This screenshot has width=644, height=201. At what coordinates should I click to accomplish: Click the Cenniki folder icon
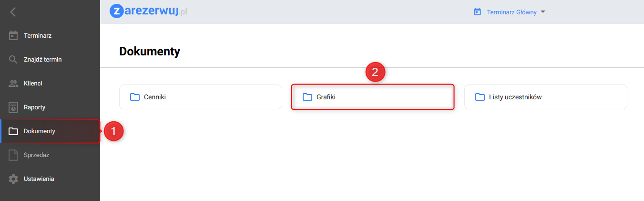[134, 97]
